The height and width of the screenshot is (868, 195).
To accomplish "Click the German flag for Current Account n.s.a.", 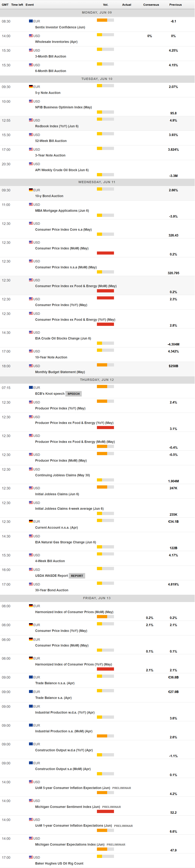I will [31, 521].
